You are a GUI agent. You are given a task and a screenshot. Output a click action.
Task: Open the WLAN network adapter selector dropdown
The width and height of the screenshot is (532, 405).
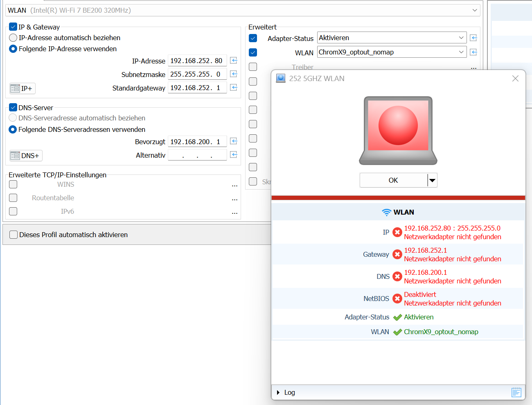pyautogui.click(x=474, y=10)
